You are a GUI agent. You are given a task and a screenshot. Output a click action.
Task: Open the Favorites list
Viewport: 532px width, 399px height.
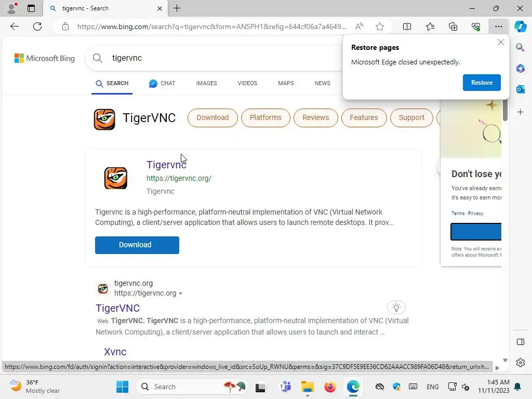430,26
